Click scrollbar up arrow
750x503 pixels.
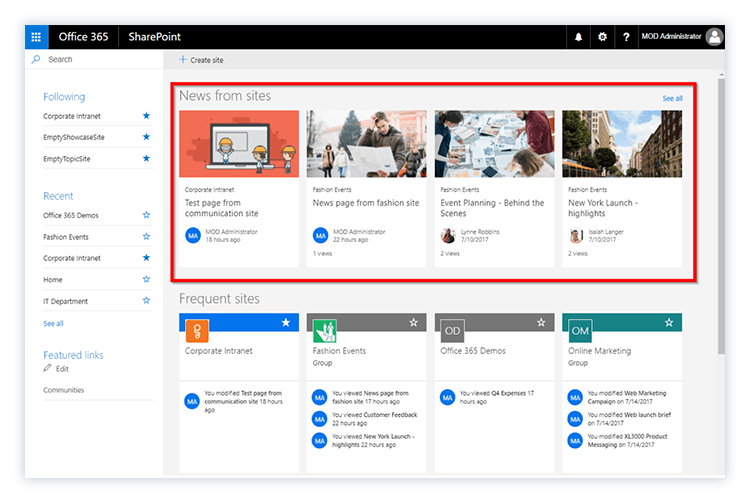pos(721,75)
